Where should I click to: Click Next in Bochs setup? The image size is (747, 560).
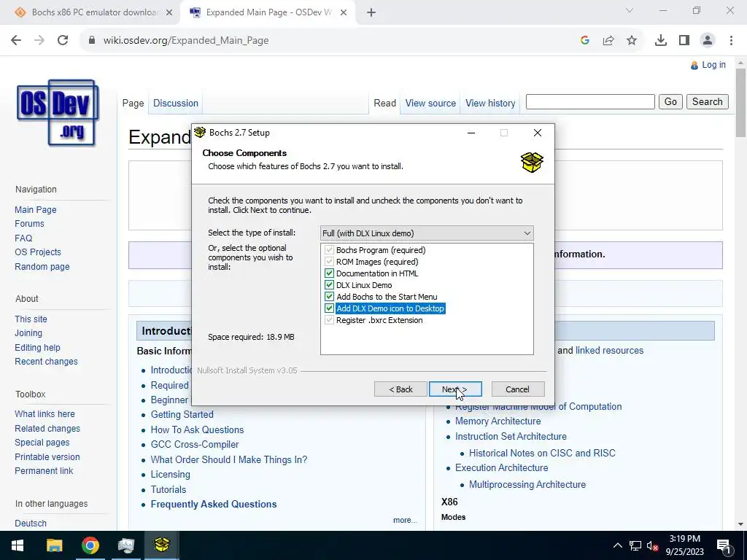pos(455,389)
